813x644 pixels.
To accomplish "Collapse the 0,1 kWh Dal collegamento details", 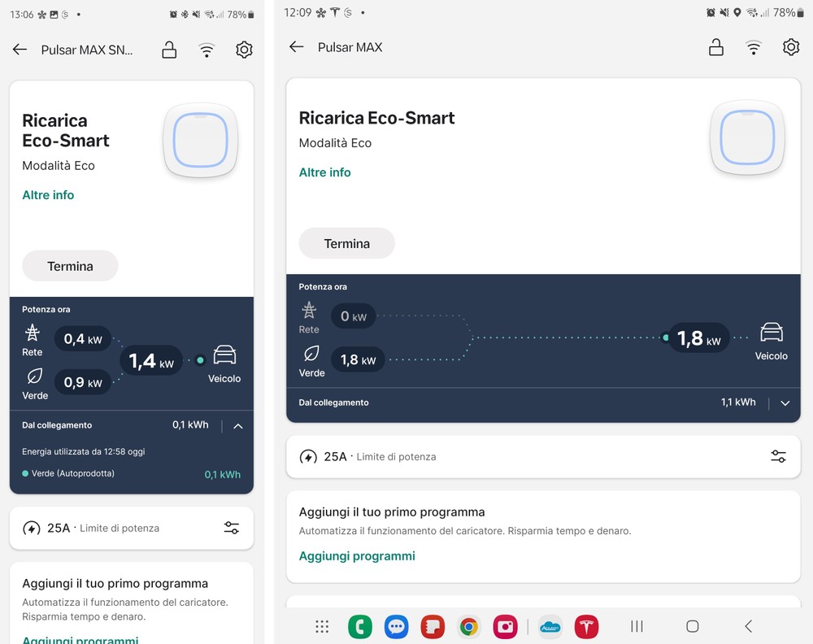I will (x=238, y=425).
